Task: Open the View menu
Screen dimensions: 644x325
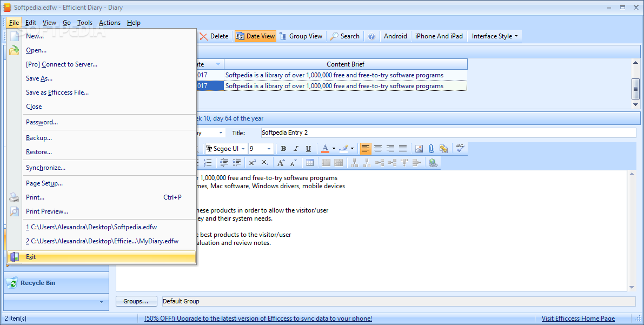Action: [x=49, y=23]
